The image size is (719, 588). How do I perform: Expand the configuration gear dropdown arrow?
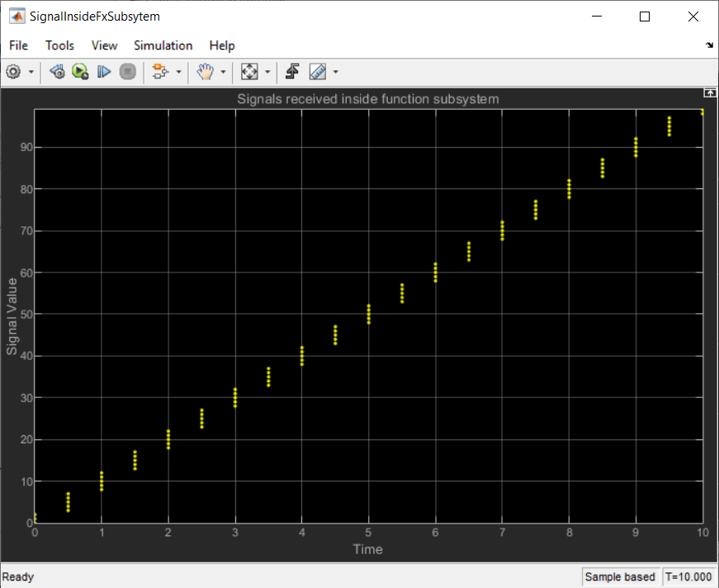point(31,73)
